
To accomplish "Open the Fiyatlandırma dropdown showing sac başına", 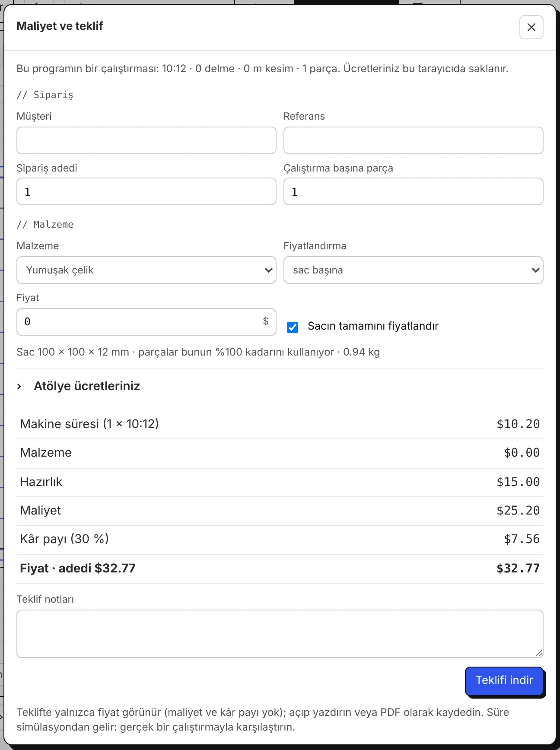I will pos(414,270).
